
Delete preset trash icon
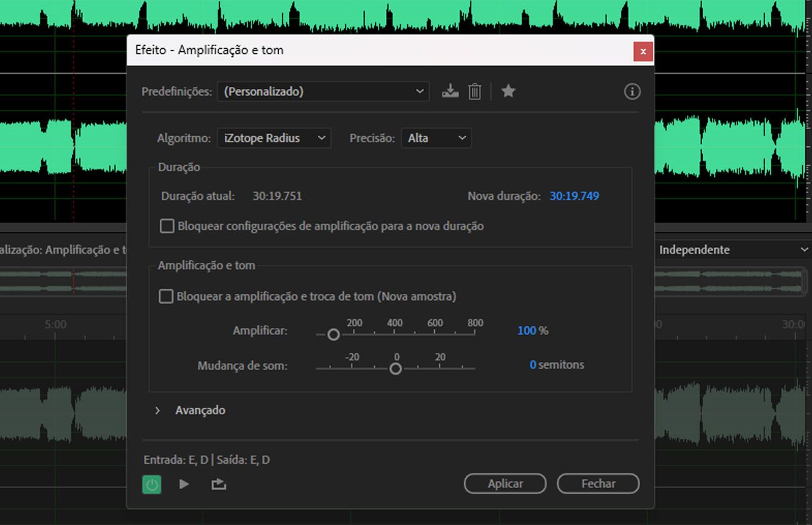point(475,91)
